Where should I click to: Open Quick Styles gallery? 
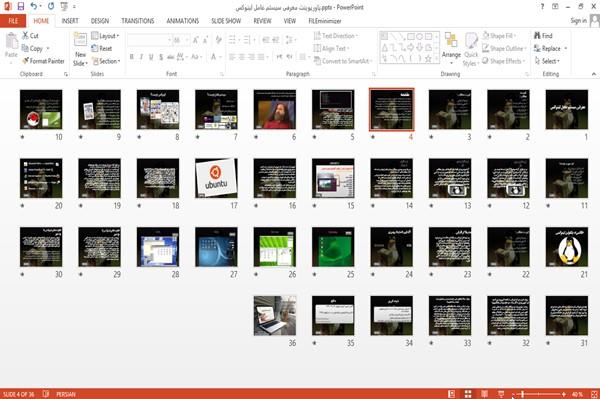tap(471, 49)
